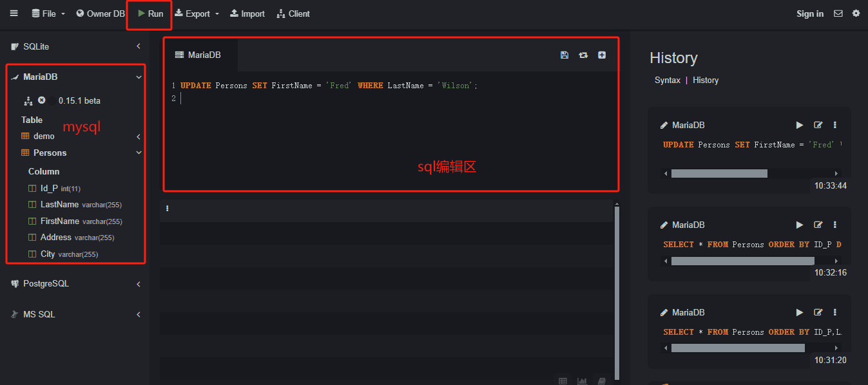Open the results panel three-dot menu
The width and height of the screenshot is (868, 385).
coord(168,208)
